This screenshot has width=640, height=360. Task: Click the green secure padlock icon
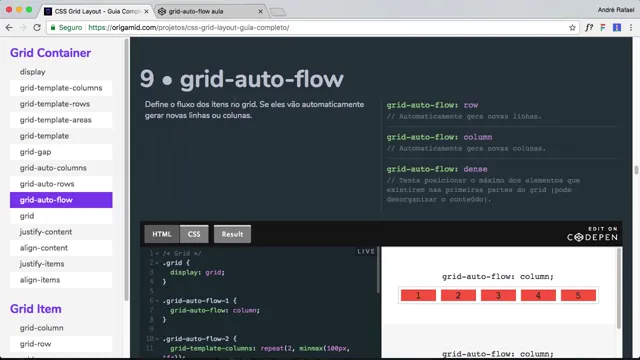(53, 27)
